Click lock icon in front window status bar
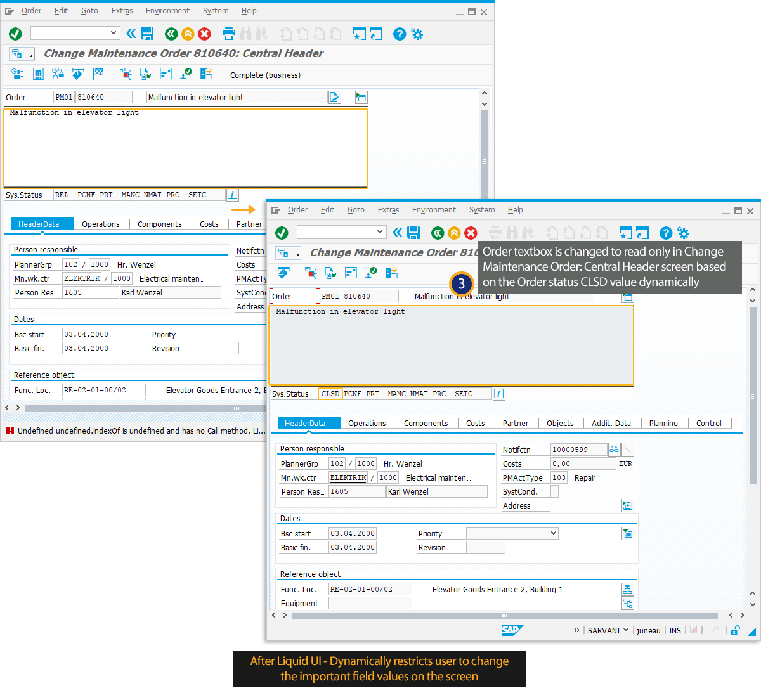Image resolution: width=761 pixels, height=700 pixels. point(734,630)
